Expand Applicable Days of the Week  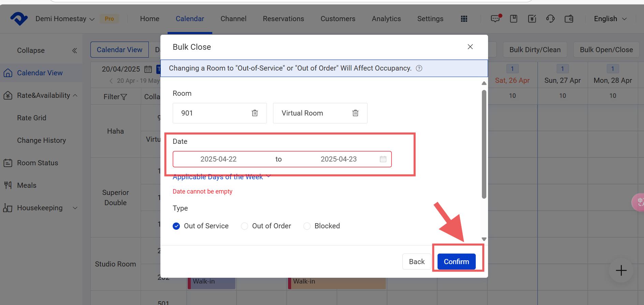click(x=221, y=177)
